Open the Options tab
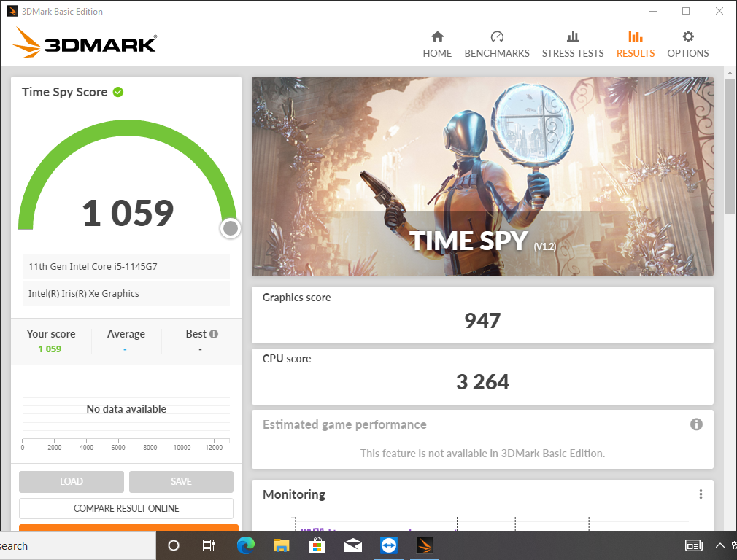The height and width of the screenshot is (560, 737). [x=687, y=44]
